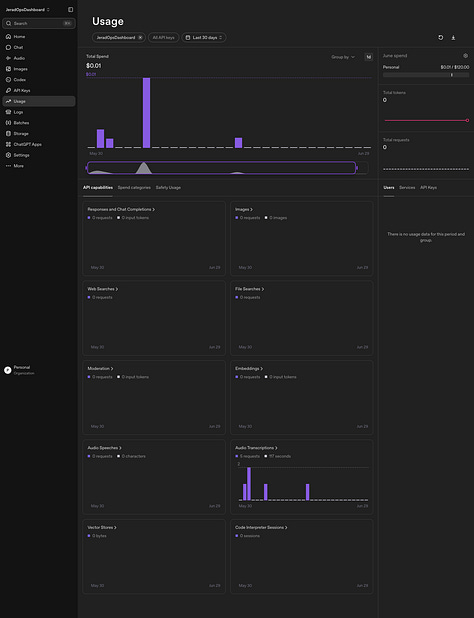Download usage data export icon
The height and width of the screenshot is (618, 474).
[x=453, y=37]
